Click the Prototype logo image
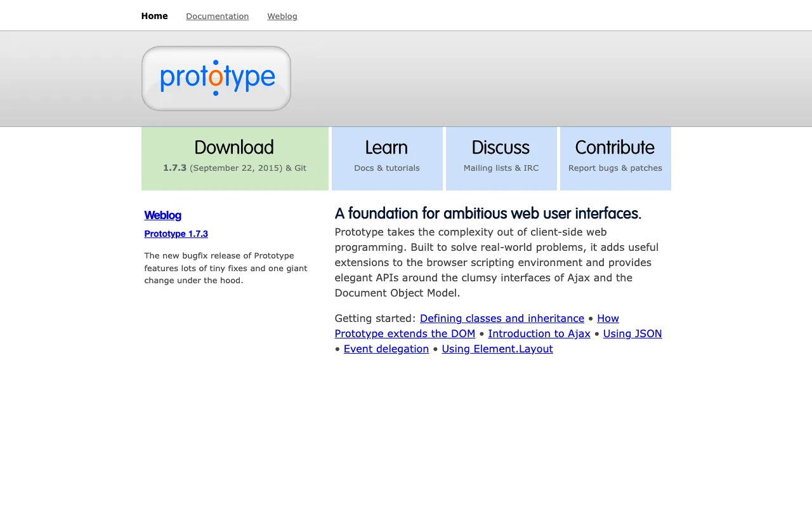Image resolution: width=812 pixels, height=508 pixels. click(216, 78)
